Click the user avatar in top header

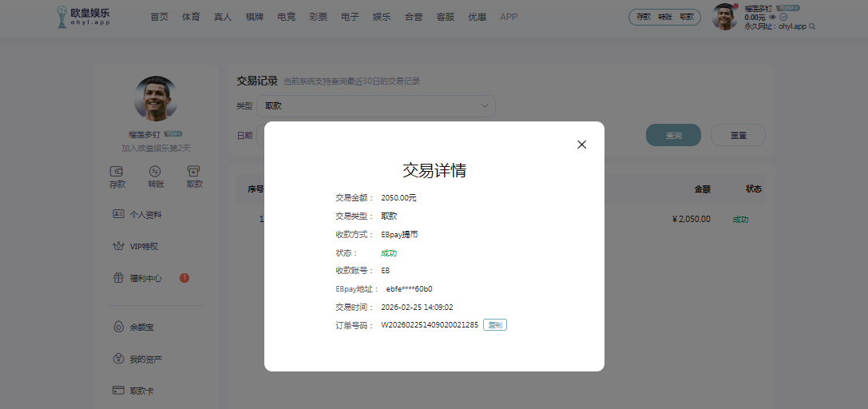point(724,17)
